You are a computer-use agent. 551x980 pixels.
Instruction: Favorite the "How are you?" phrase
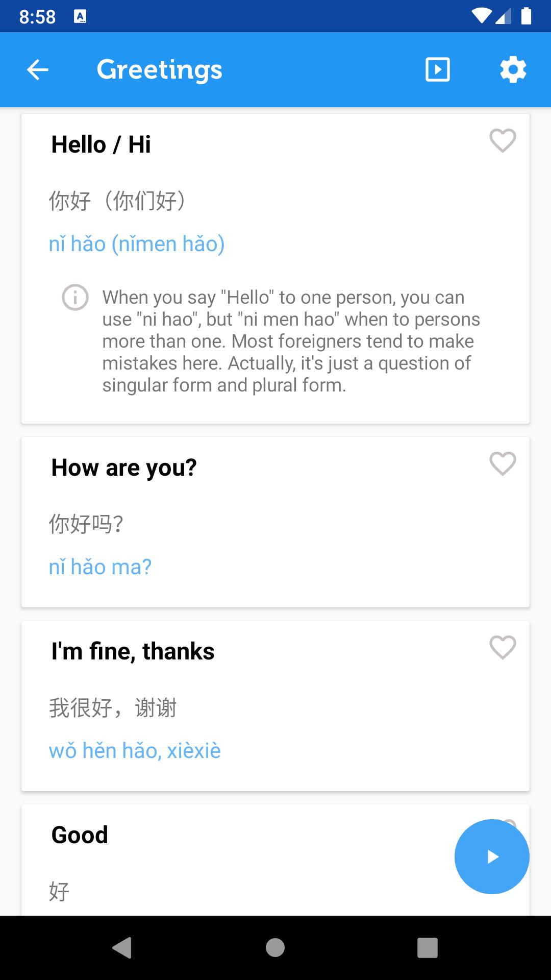click(x=503, y=463)
